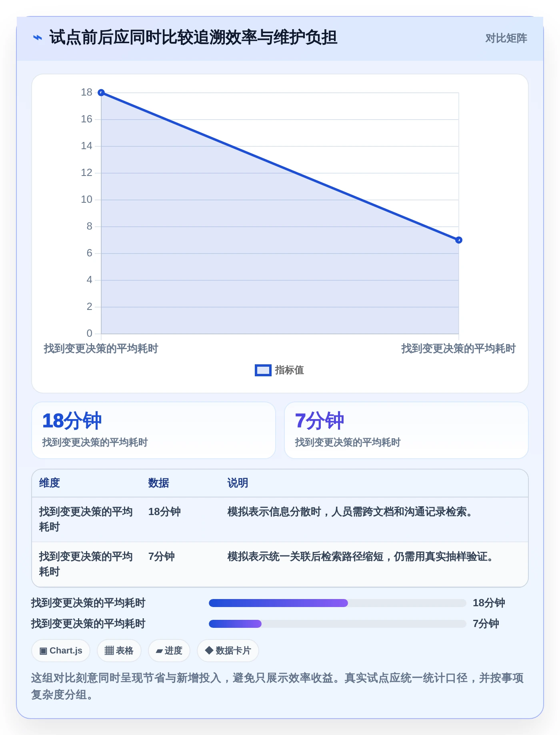Select the chart data point at value 18

101,93
